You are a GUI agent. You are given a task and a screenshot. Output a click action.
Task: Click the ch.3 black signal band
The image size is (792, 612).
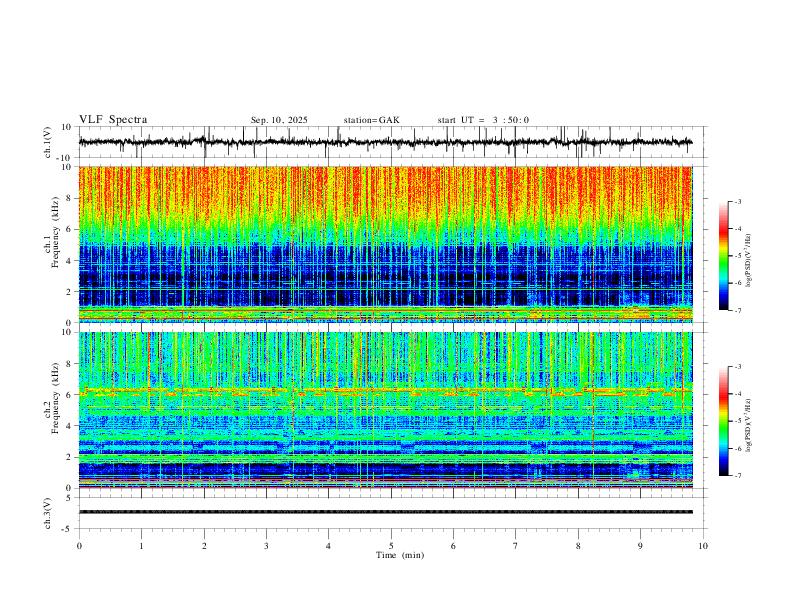(385, 512)
